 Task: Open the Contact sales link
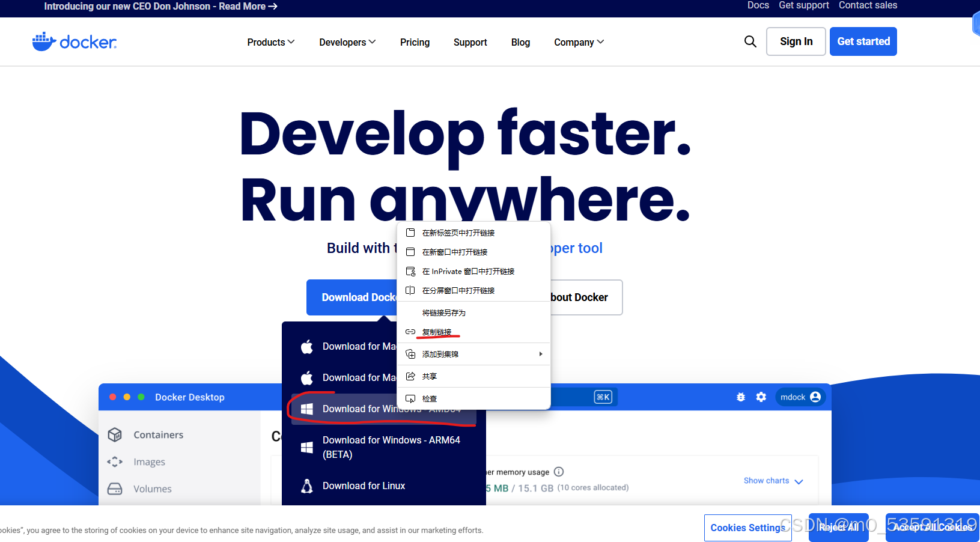868,5
